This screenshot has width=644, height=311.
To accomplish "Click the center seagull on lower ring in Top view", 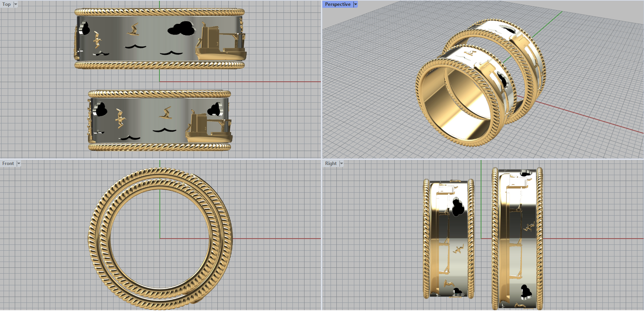I will click(x=165, y=113).
